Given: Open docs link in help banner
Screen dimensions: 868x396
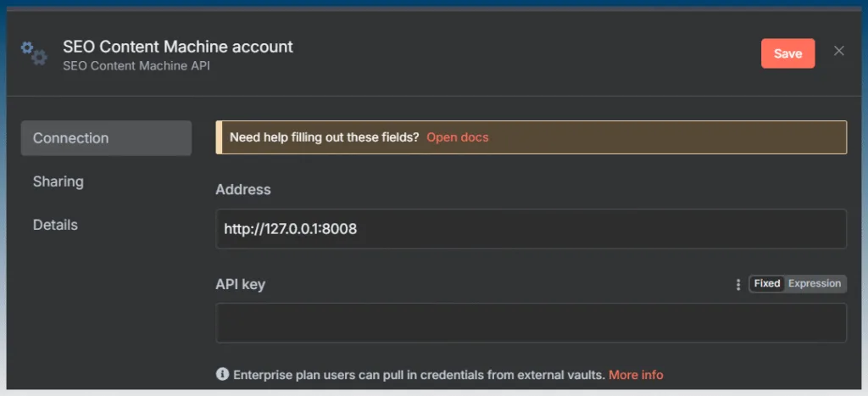Looking at the screenshot, I should (x=457, y=137).
